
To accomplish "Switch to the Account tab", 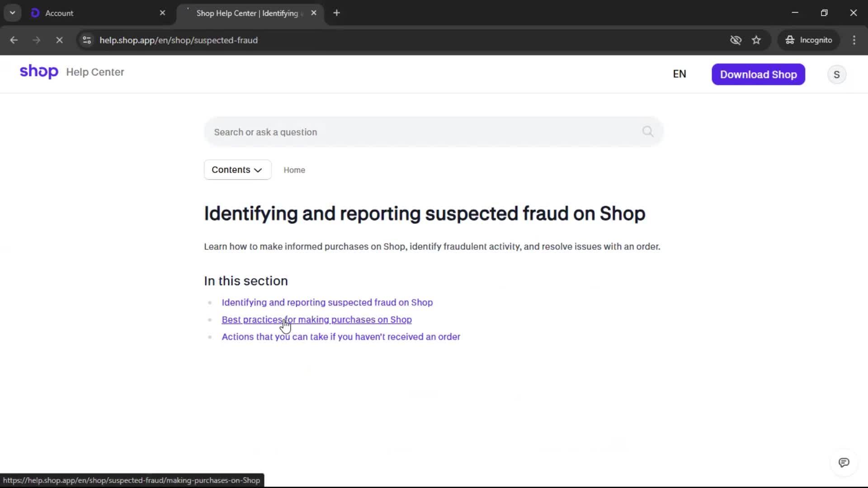I will [x=90, y=13].
